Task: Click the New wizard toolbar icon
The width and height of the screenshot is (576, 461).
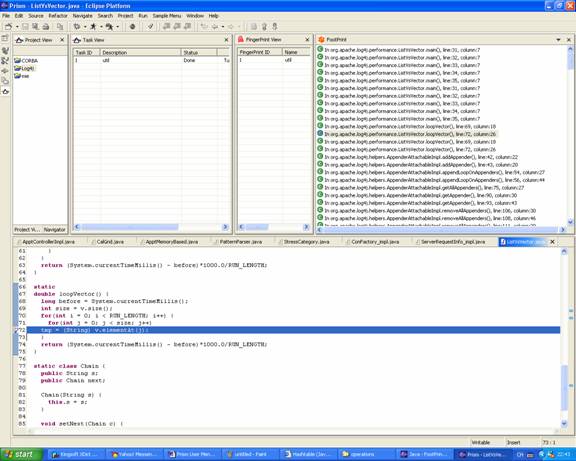Action: tap(8, 26)
